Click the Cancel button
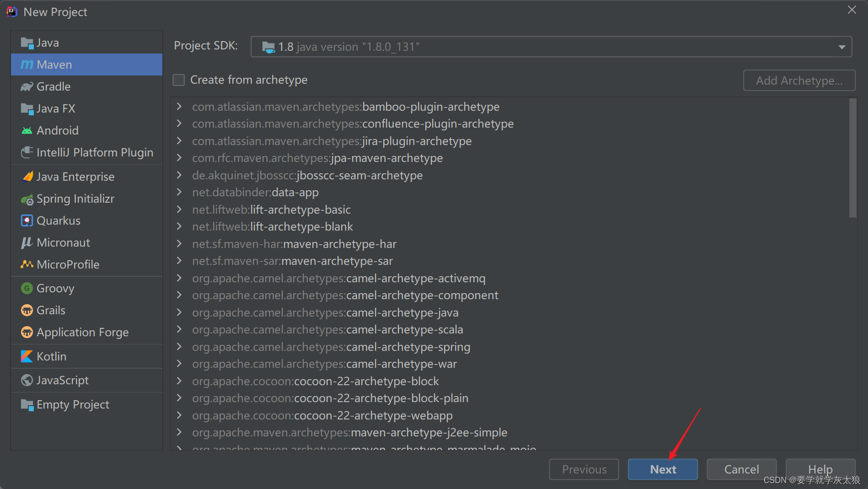 tap(741, 469)
